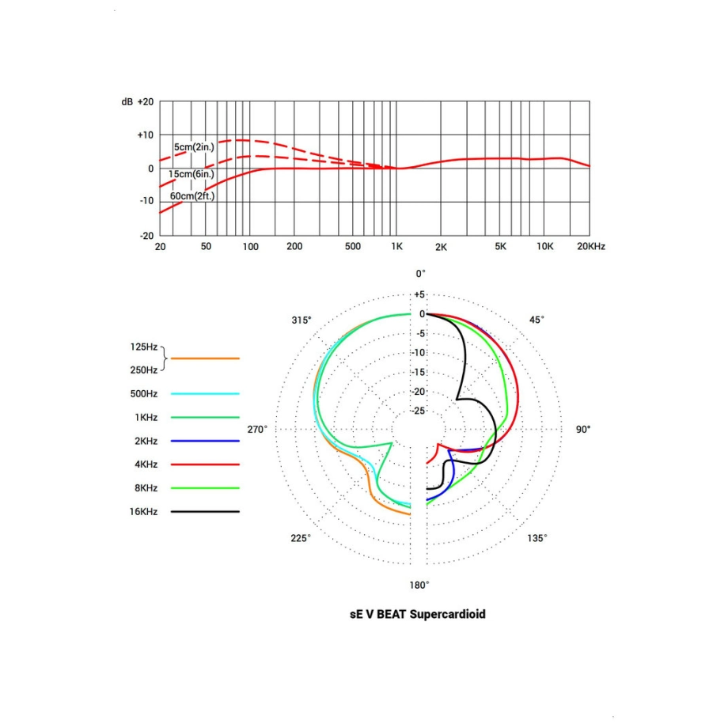The height and width of the screenshot is (728, 728).
Task: Click the 60cm(2ft.) curve label
Action: [x=192, y=196]
